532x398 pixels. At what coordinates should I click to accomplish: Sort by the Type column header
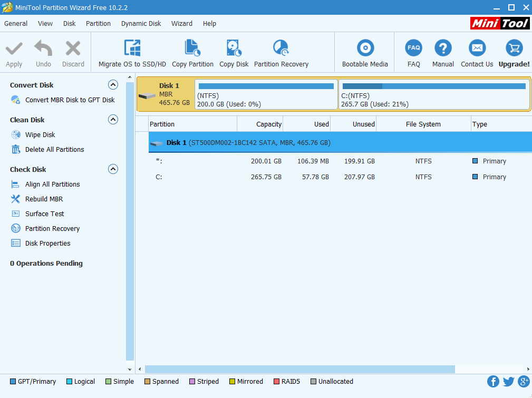coord(501,124)
